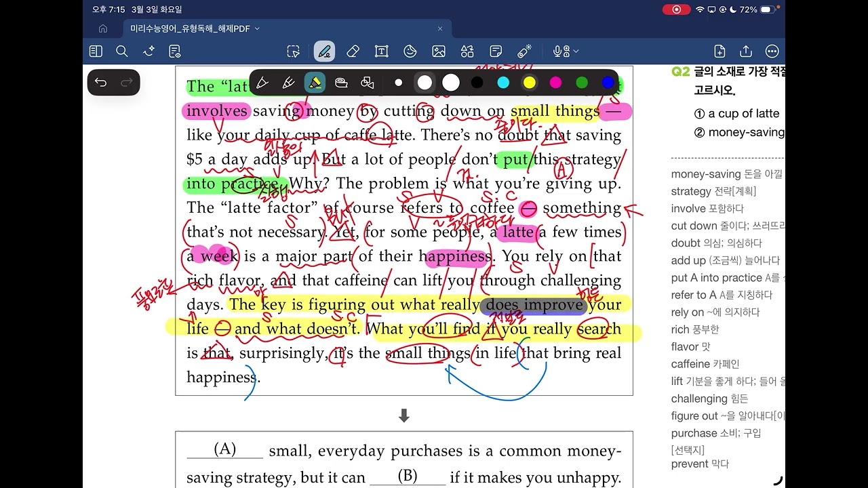Open the document notes icon beside sparkle
Image resolution: width=868 pixels, height=488 pixels.
pos(175,51)
